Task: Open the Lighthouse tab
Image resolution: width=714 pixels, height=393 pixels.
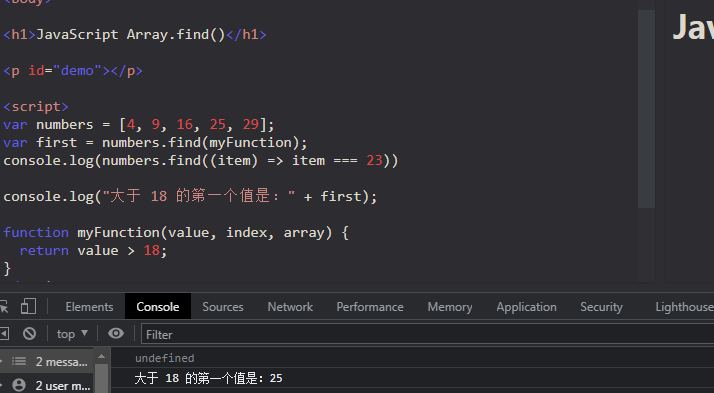Action: (684, 307)
